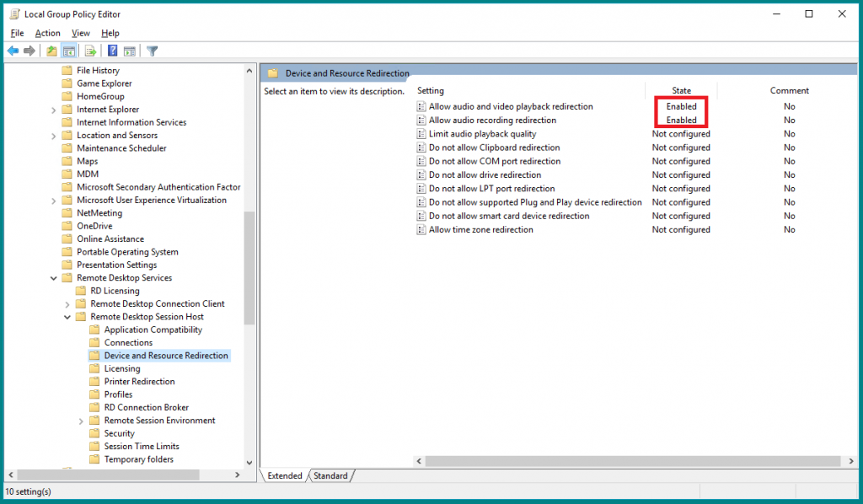Collapse the Remote Desktop Services node
The width and height of the screenshot is (863, 504).
(x=53, y=278)
